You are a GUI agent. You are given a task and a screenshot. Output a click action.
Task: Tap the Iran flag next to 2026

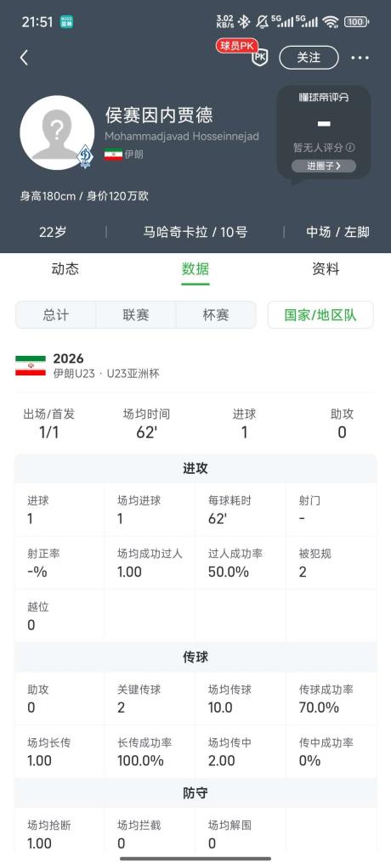pyautogui.click(x=31, y=366)
